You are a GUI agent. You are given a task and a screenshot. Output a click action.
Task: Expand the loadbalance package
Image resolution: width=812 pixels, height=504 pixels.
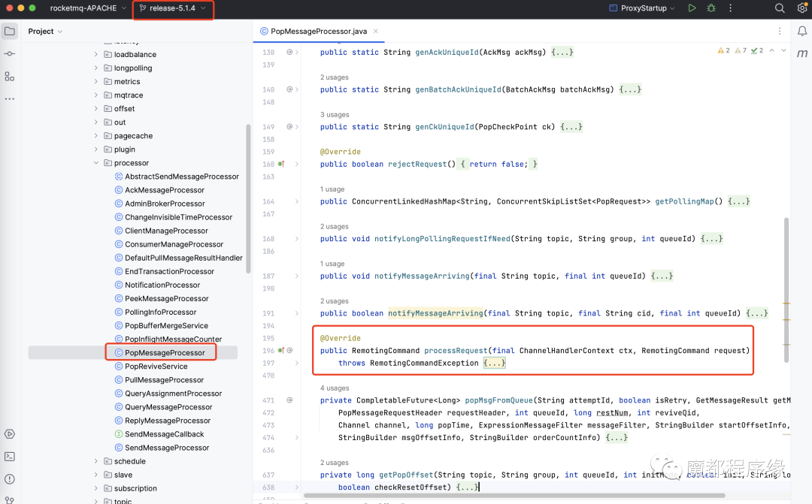[95, 54]
